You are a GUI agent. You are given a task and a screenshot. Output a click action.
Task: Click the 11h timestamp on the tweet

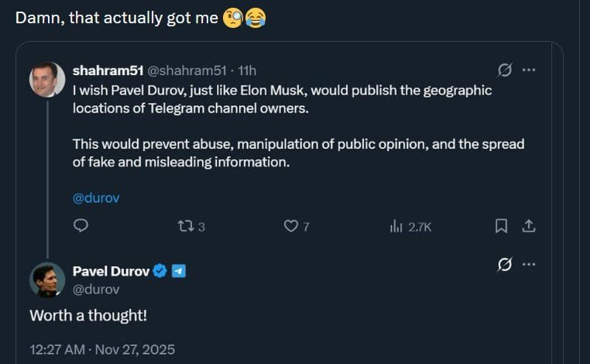point(247,70)
